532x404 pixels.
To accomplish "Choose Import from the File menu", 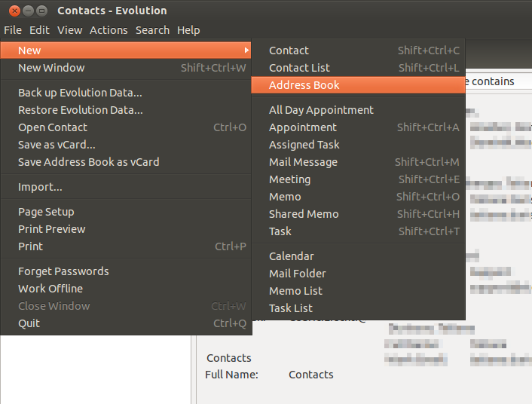I will click(x=40, y=187).
